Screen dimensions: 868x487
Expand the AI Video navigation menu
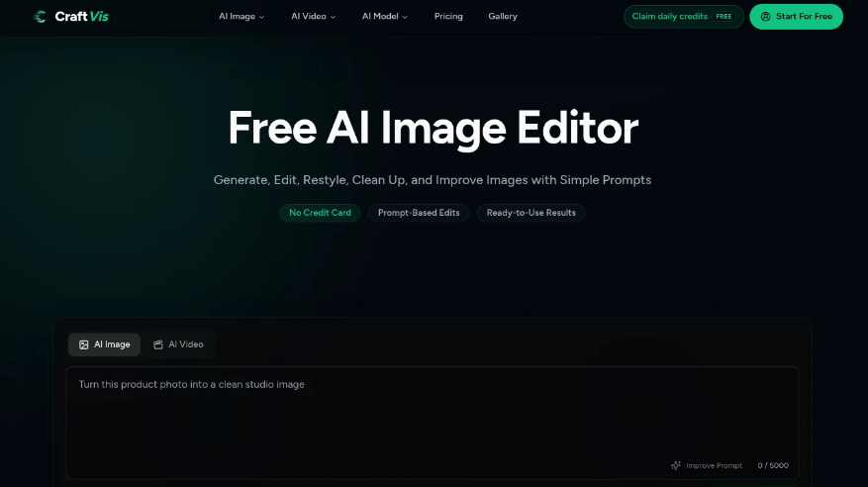[x=314, y=17]
